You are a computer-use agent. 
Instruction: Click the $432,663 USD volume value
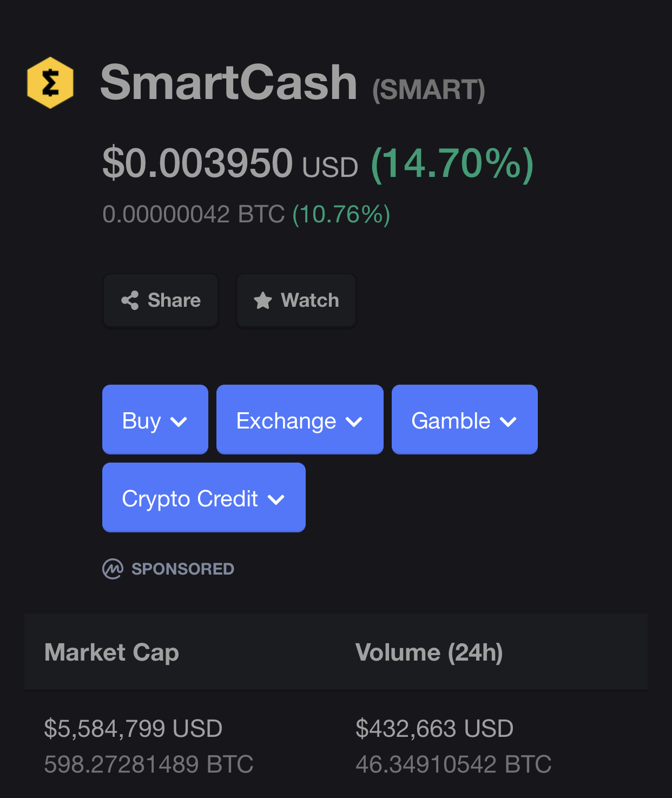coord(434,728)
